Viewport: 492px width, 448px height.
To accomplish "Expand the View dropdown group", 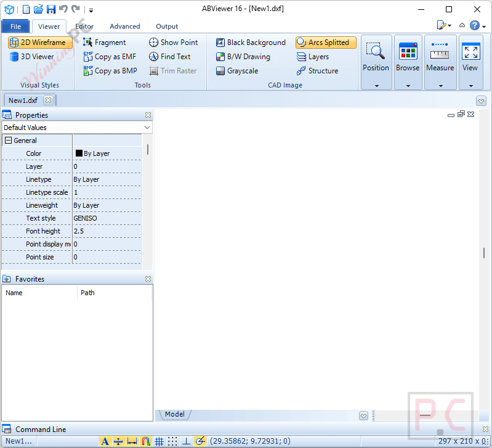I will pos(470,62).
